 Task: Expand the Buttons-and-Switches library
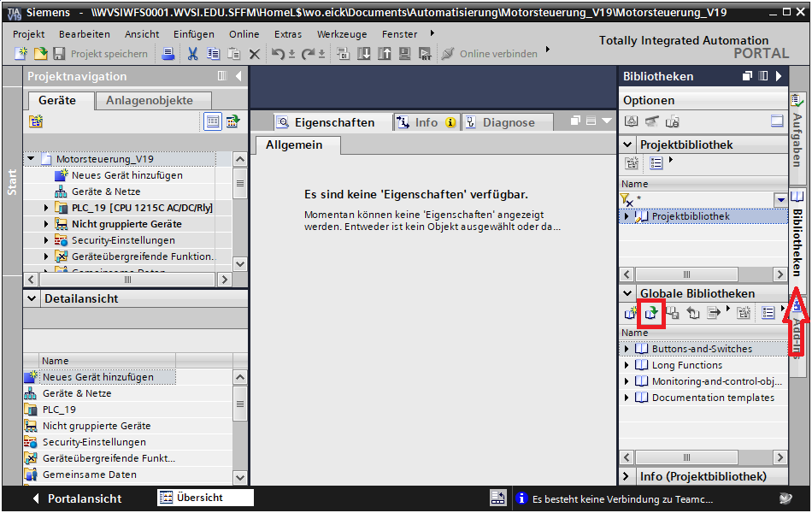click(x=627, y=349)
